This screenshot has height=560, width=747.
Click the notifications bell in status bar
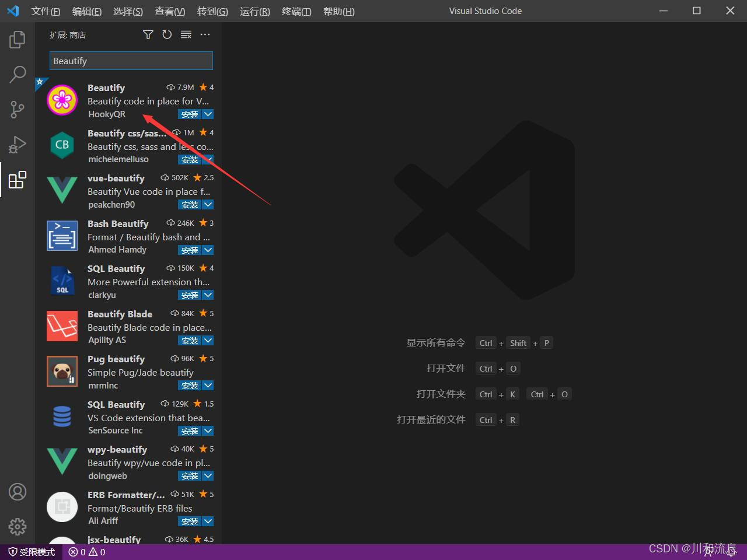(x=731, y=552)
